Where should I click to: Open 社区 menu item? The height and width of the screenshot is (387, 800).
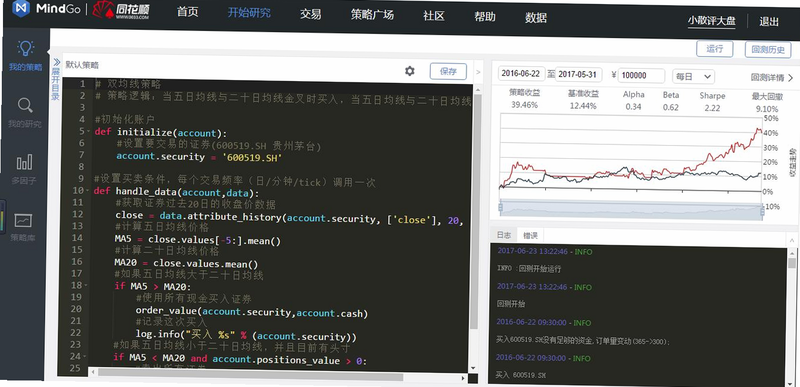(x=434, y=16)
